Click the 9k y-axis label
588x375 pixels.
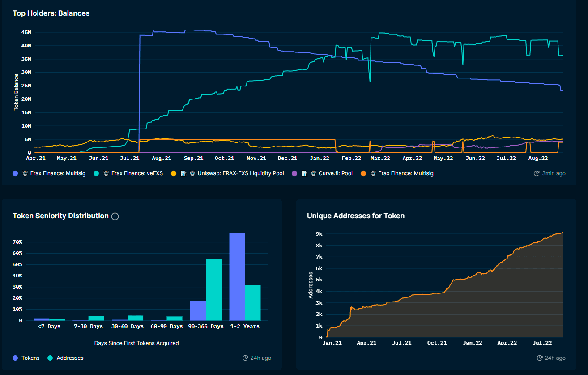point(319,234)
